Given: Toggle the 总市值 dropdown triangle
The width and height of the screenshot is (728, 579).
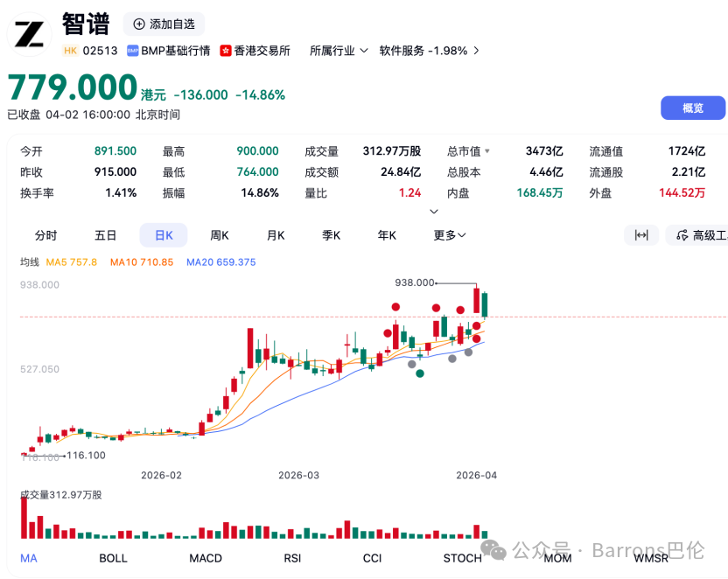Looking at the screenshot, I should pyautogui.click(x=487, y=150).
